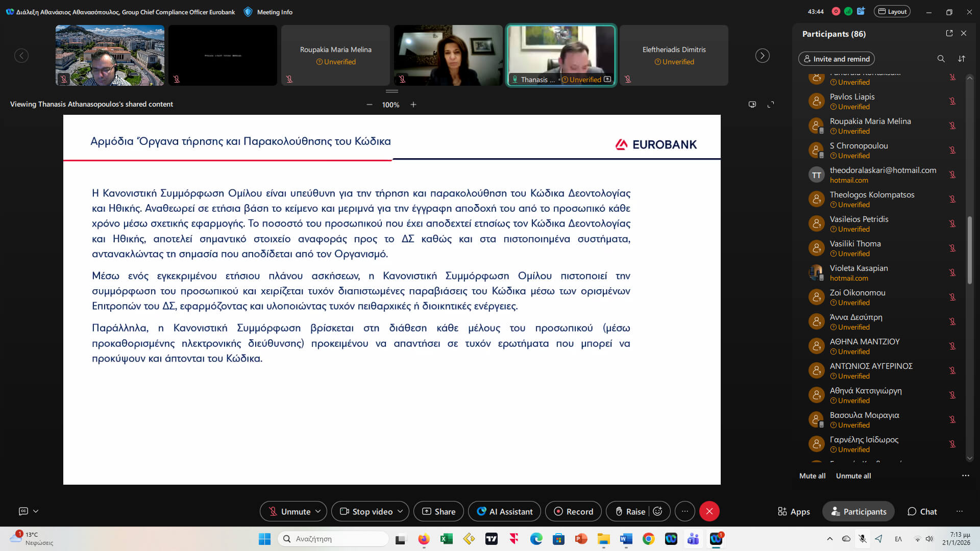Toggle mute for Vasileios Petridis

tap(952, 223)
